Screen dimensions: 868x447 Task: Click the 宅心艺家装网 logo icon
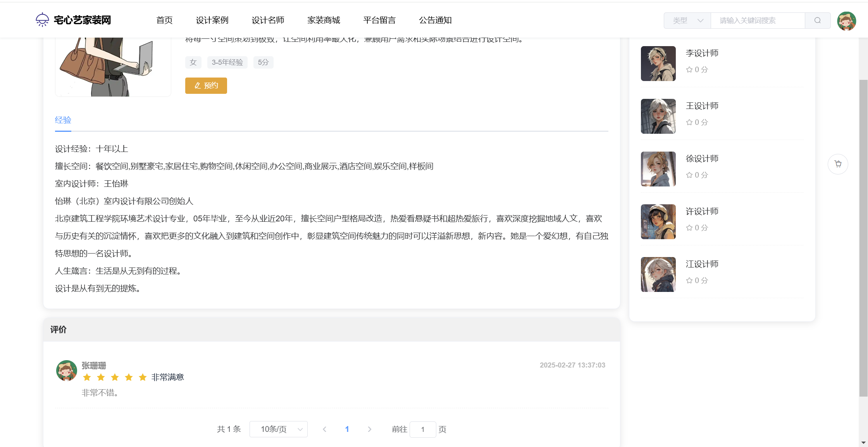tap(42, 20)
